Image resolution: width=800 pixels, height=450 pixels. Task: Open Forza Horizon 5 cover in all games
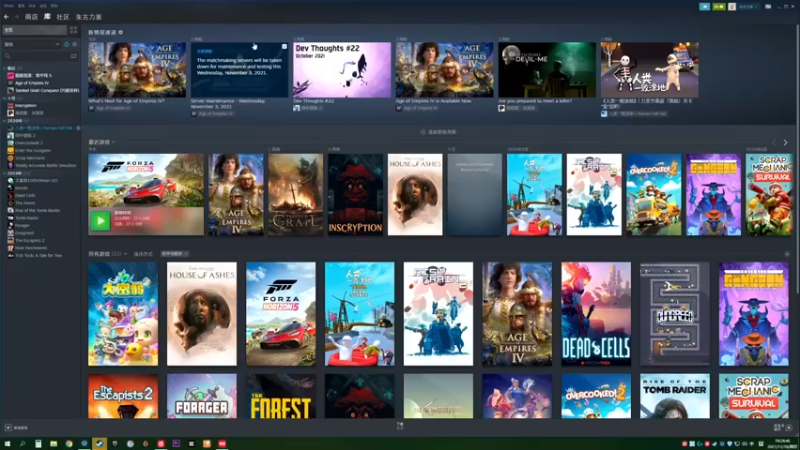click(281, 314)
